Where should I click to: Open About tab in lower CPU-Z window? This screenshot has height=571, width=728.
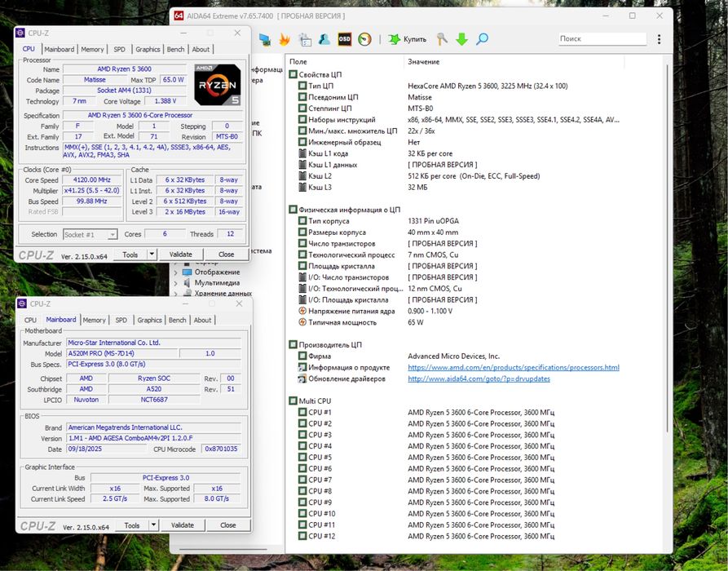click(202, 320)
